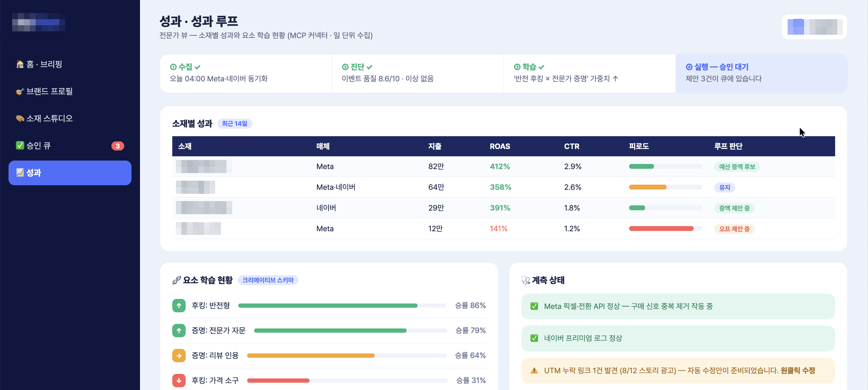
Task: Open 홈 · 브리핑 in the sidebar
Action: coord(70,64)
